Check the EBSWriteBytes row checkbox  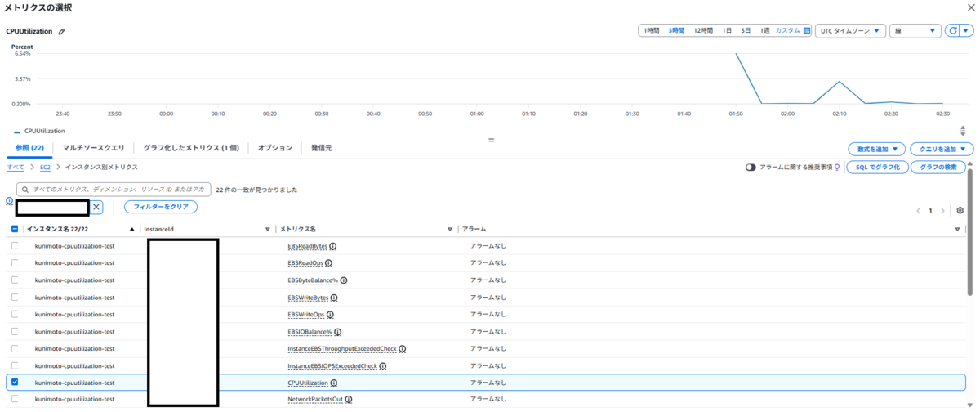tap(15, 298)
